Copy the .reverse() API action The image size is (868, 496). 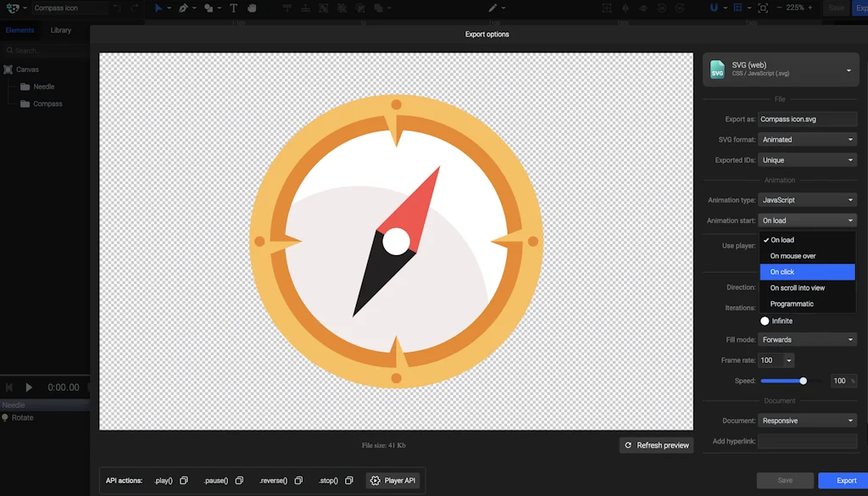click(x=298, y=481)
